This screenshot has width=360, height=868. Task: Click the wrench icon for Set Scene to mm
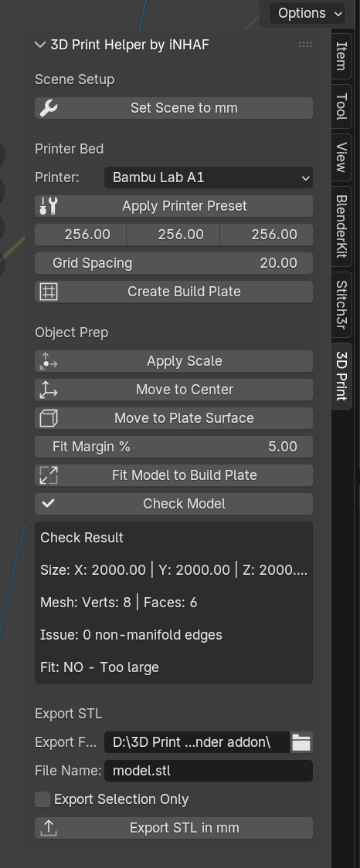49,108
